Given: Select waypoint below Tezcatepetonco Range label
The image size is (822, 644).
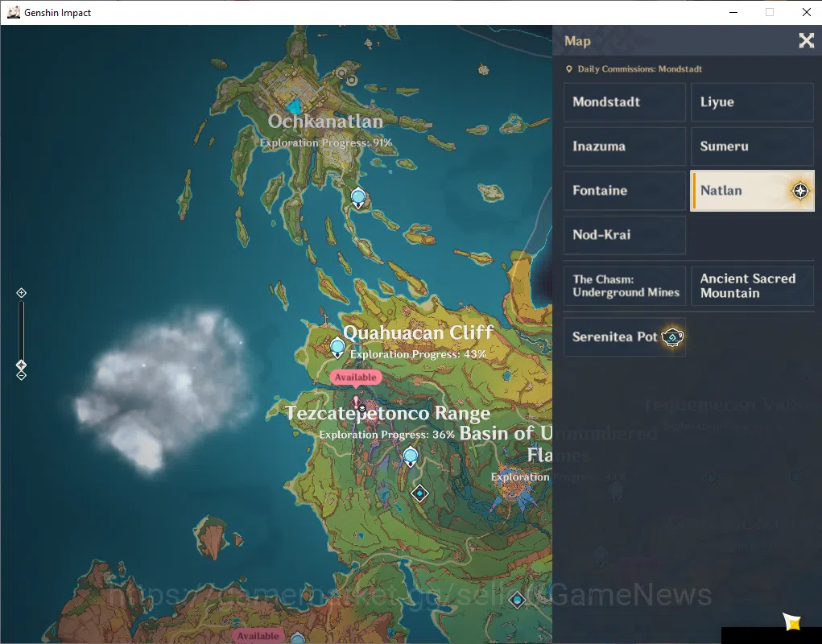Looking at the screenshot, I should coord(411,456).
